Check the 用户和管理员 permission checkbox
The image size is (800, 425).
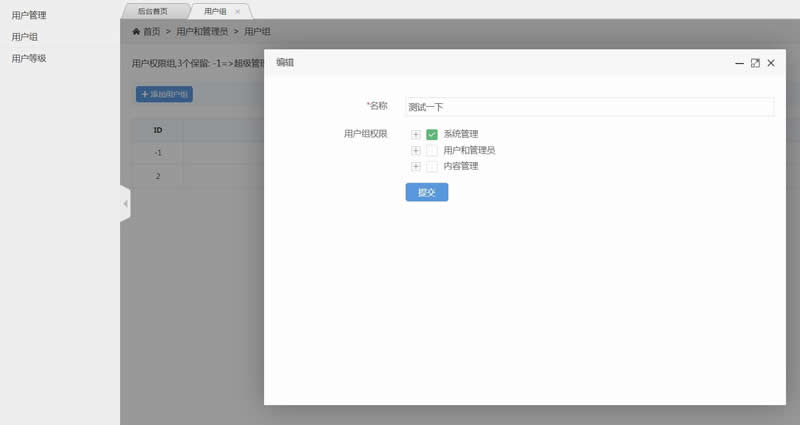coord(432,151)
